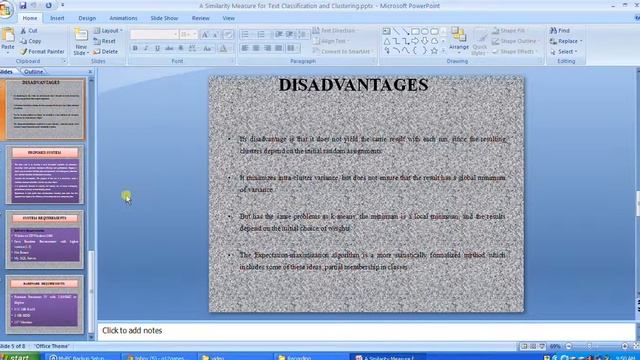Toggle bulleted list
This screenshot has height=360, width=640.
tap(246, 35)
